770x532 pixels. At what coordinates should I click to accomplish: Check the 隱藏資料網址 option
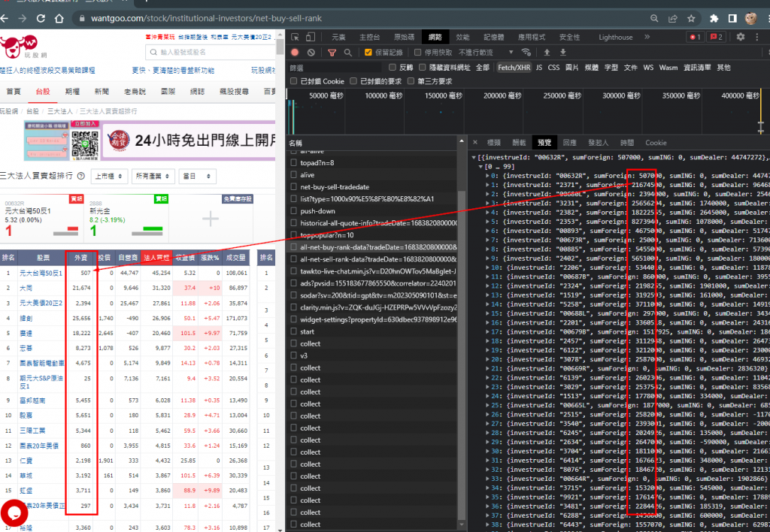click(x=423, y=67)
